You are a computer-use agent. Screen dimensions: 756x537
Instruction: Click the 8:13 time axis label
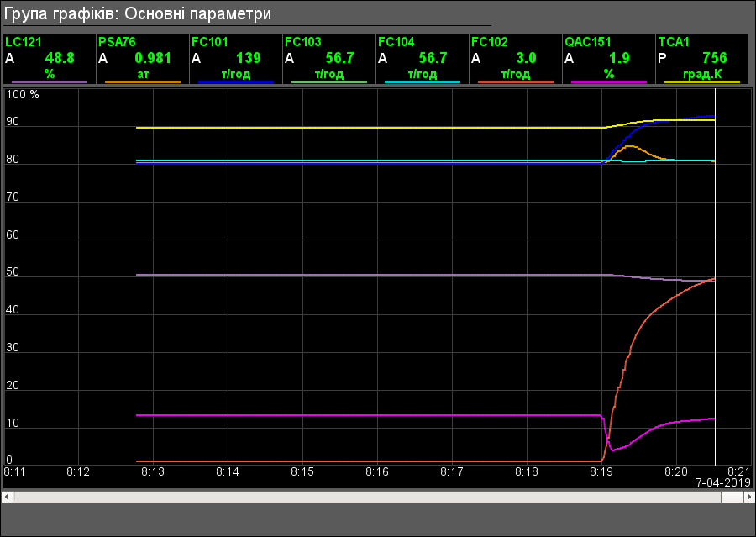click(x=153, y=471)
